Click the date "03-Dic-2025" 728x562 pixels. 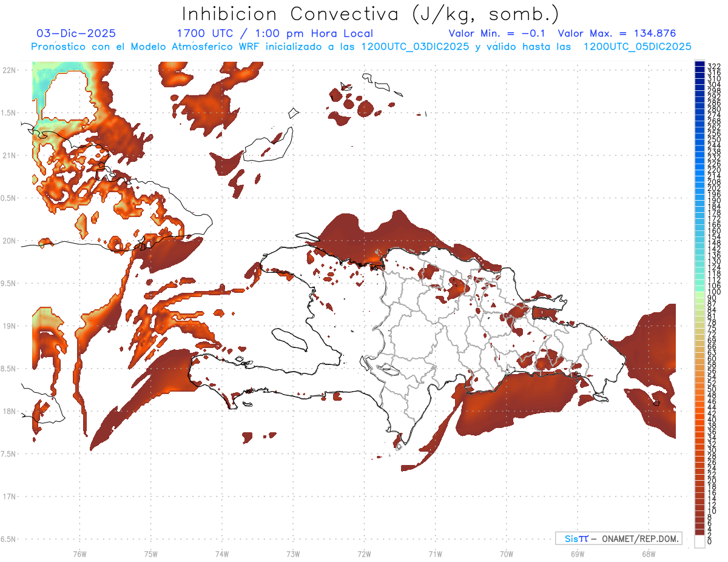pyautogui.click(x=76, y=33)
